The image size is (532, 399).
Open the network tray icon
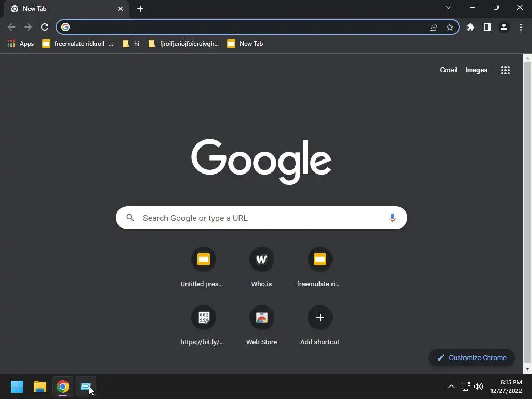pos(465,387)
